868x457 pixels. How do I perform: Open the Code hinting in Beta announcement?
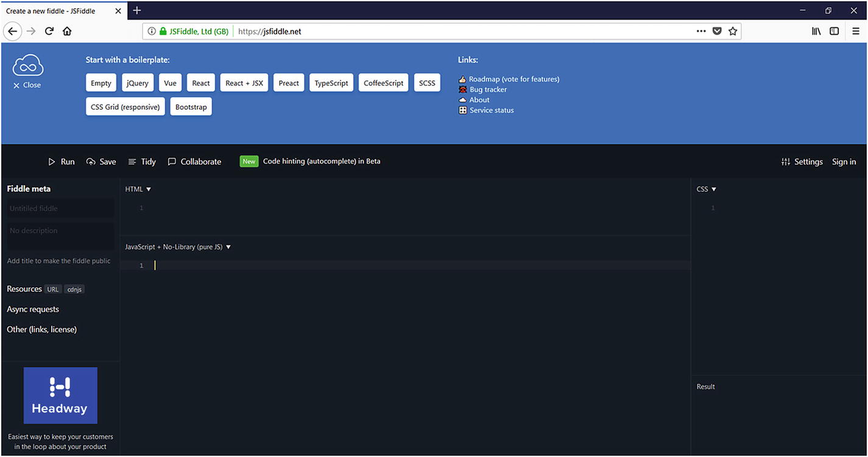[x=322, y=161]
